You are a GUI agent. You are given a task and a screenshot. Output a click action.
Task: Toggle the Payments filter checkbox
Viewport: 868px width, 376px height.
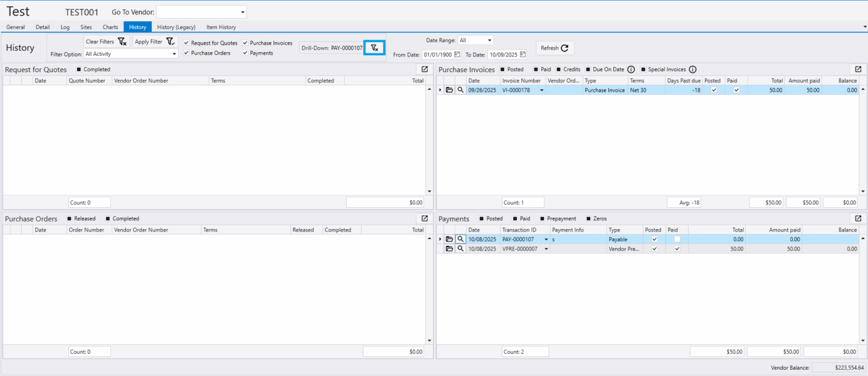[x=246, y=53]
